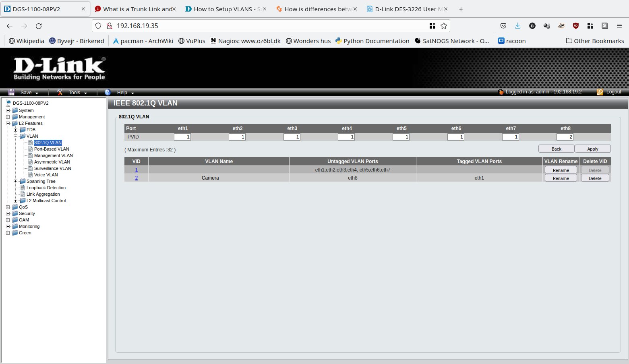
Task: Open the Python Documentation bookmark
Action: click(372, 41)
